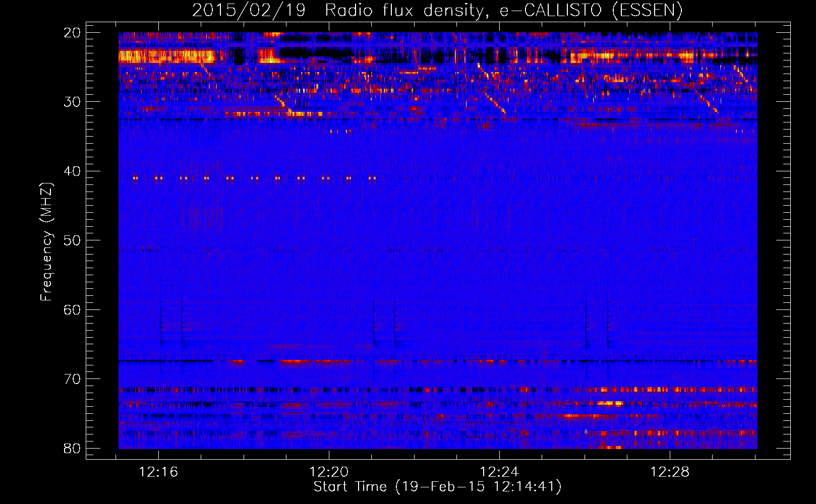Pick the 50 MHz frequency tick label
This screenshot has height=504, width=816.
pyautogui.click(x=73, y=240)
